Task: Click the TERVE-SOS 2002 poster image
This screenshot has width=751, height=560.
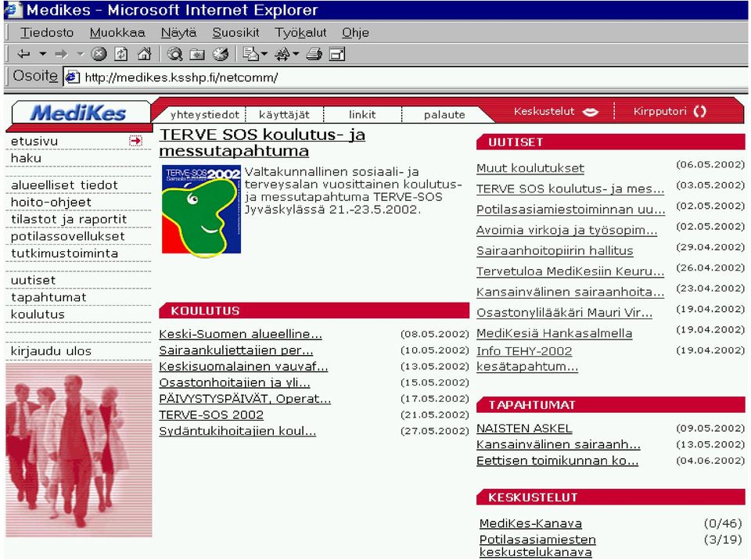Action: (x=201, y=210)
